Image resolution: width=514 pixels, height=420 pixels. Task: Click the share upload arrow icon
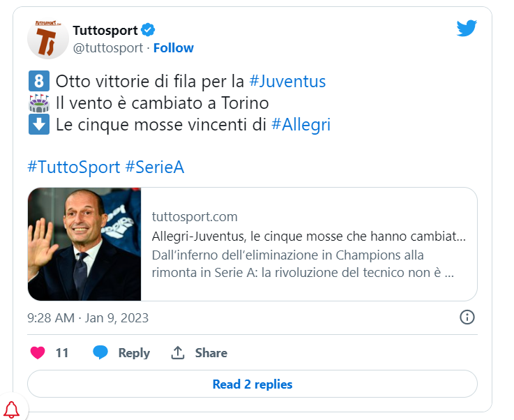(x=178, y=353)
